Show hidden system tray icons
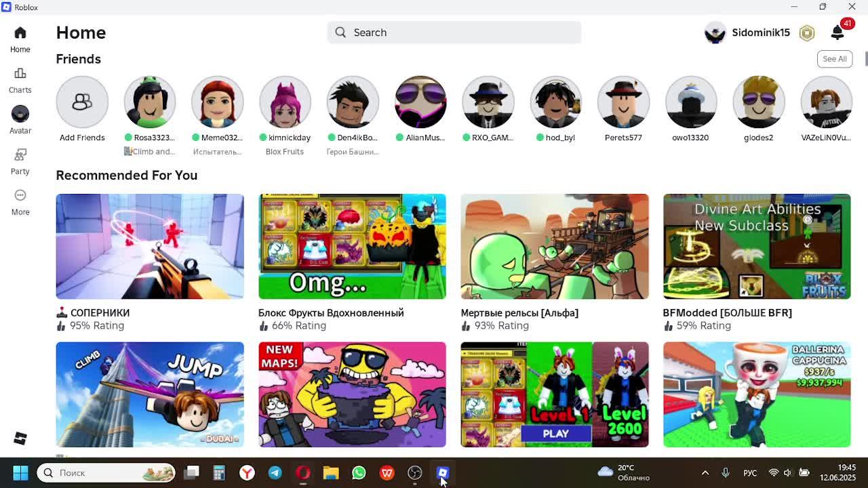The image size is (868, 488). (705, 472)
